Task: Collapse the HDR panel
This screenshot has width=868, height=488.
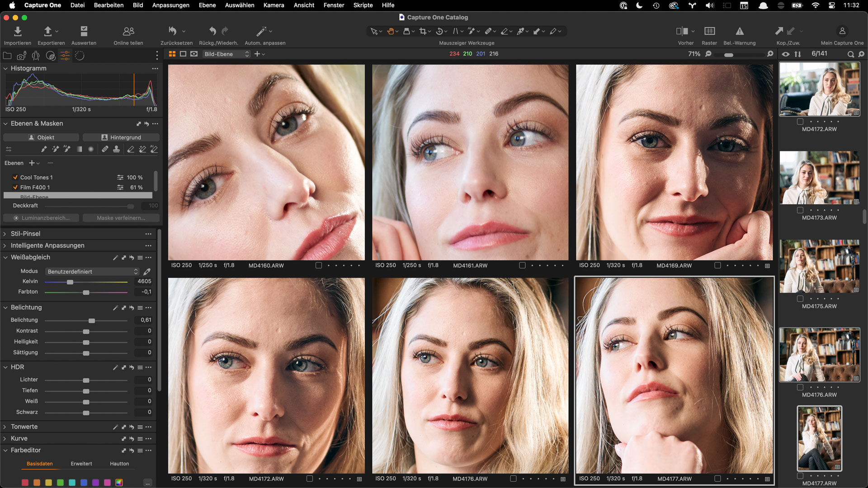Action: click(5, 367)
